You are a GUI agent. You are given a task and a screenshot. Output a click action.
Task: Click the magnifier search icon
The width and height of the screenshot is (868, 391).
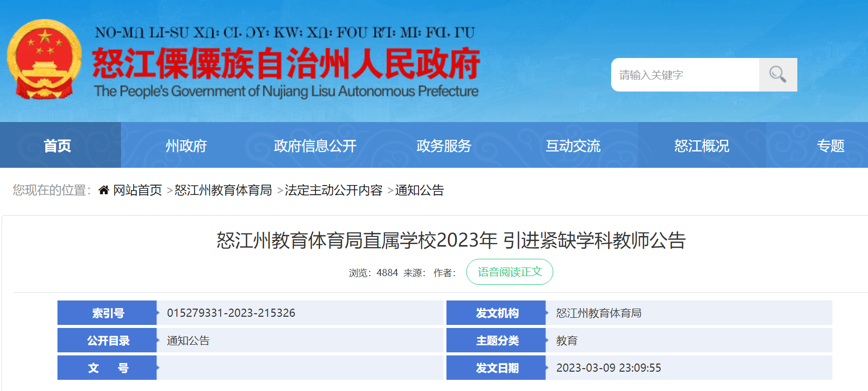[777, 75]
